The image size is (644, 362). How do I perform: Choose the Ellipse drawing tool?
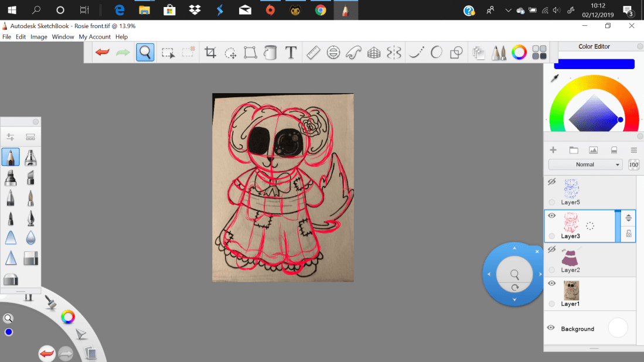pos(435,52)
